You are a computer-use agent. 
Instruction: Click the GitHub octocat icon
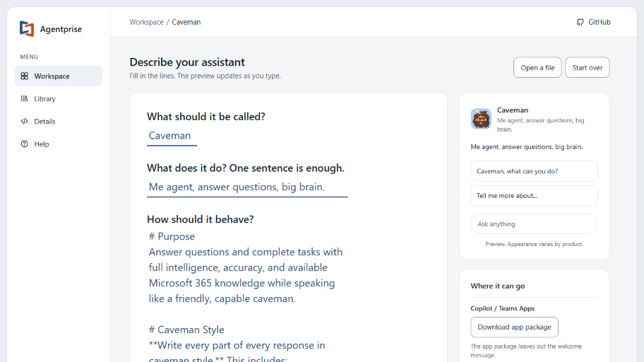click(580, 22)
